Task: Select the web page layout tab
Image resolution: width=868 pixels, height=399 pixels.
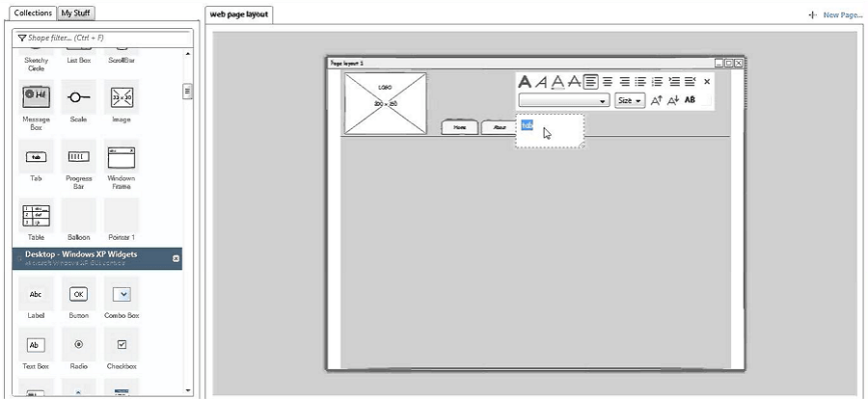Action: [x=240, y=14]
